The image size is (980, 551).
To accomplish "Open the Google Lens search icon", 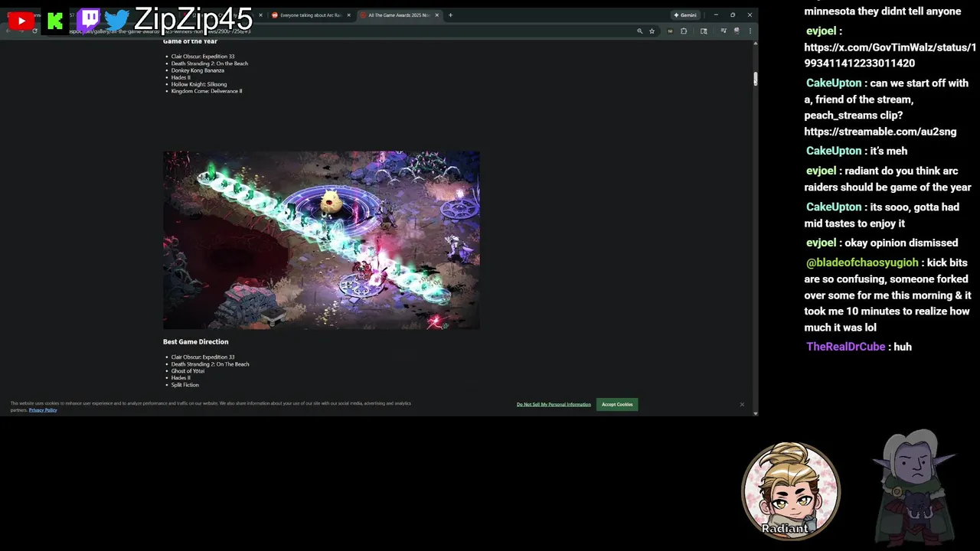I will [x=704, y=31].
